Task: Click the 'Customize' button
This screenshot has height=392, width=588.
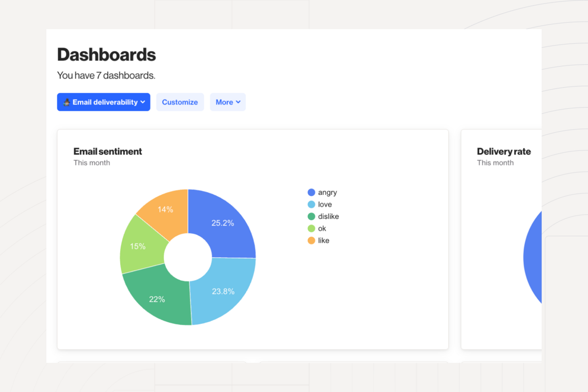Action: (180, 102)
